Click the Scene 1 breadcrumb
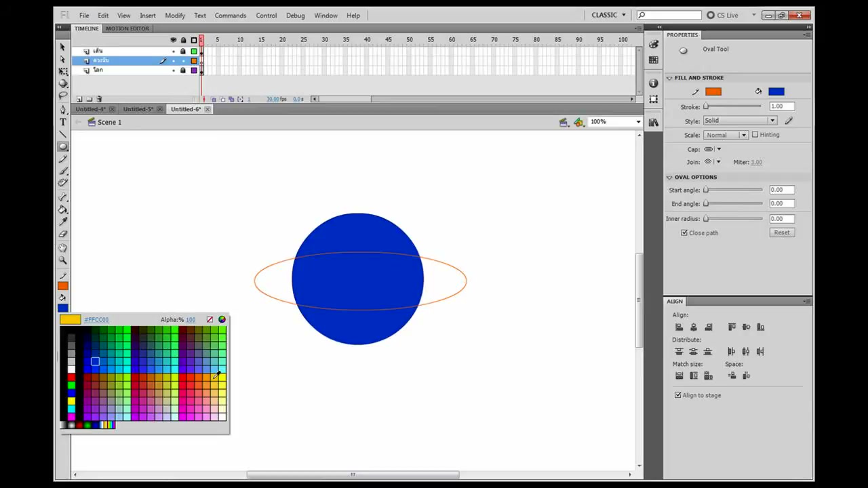 pyautogui.click(x=109, y=122)
